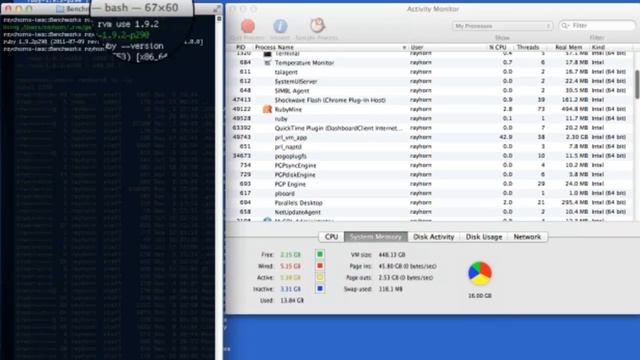Switch to the CPU tab
Screen dimensions: 640x360
pyautogui.click(x=331, y=237)
